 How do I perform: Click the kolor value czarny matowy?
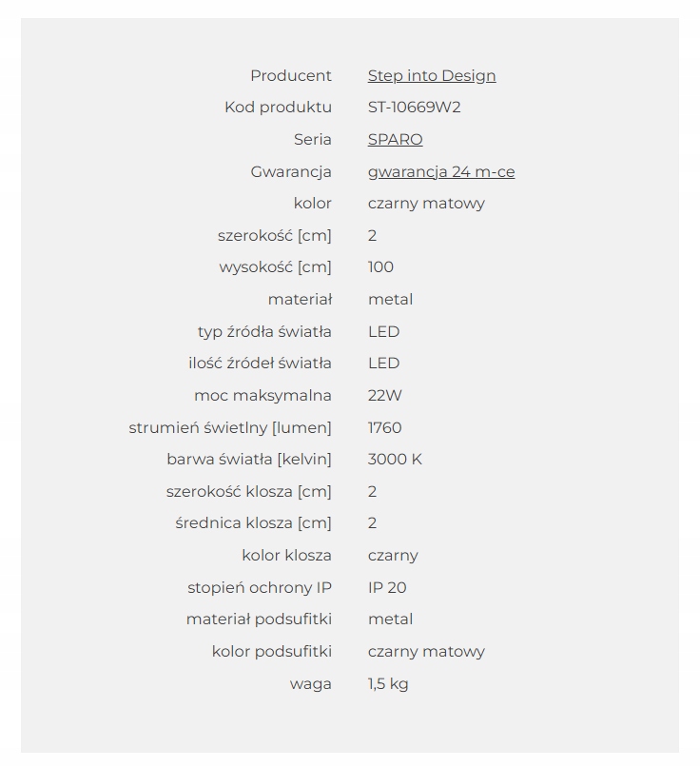click(426, 204)
